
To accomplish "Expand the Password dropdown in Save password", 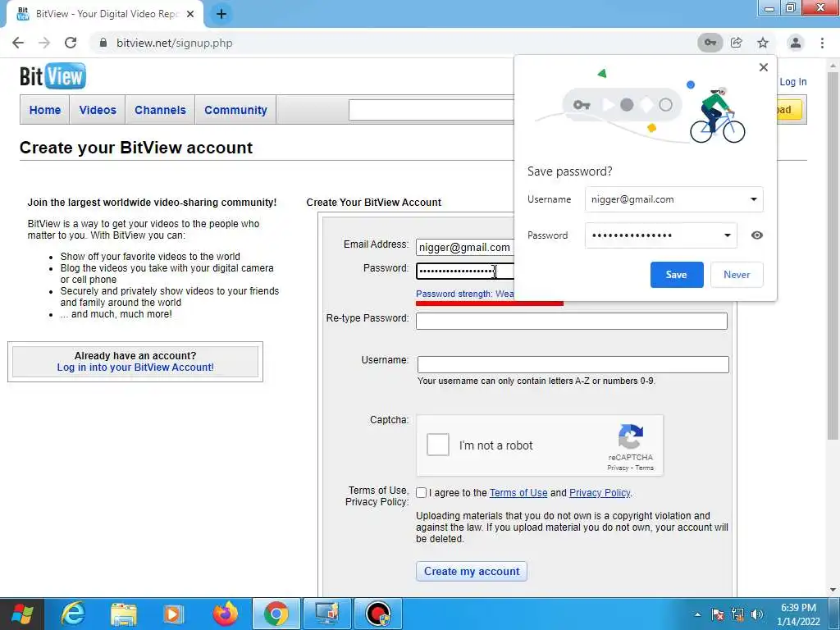I will coord(727,235).
